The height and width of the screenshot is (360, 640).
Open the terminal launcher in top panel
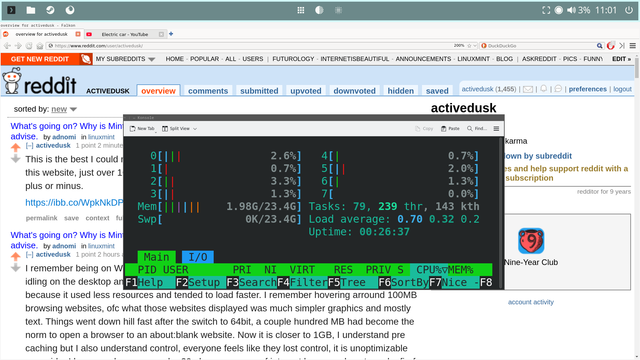pyautogui.click(x=11, y=10)
